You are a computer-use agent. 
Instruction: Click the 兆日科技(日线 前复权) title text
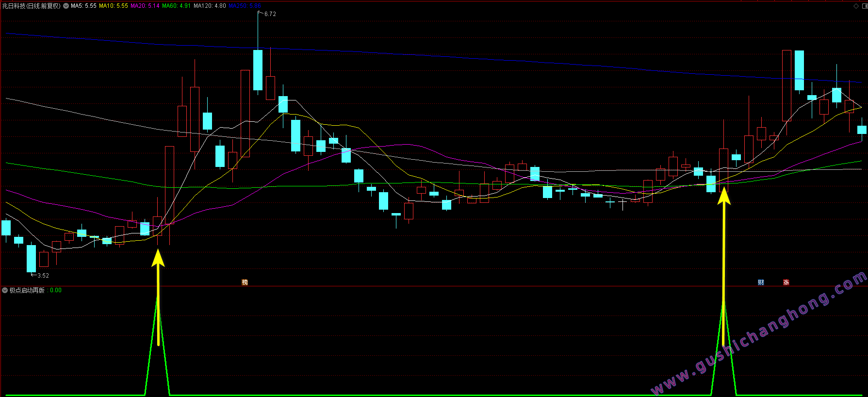click(x=32, y=6)
